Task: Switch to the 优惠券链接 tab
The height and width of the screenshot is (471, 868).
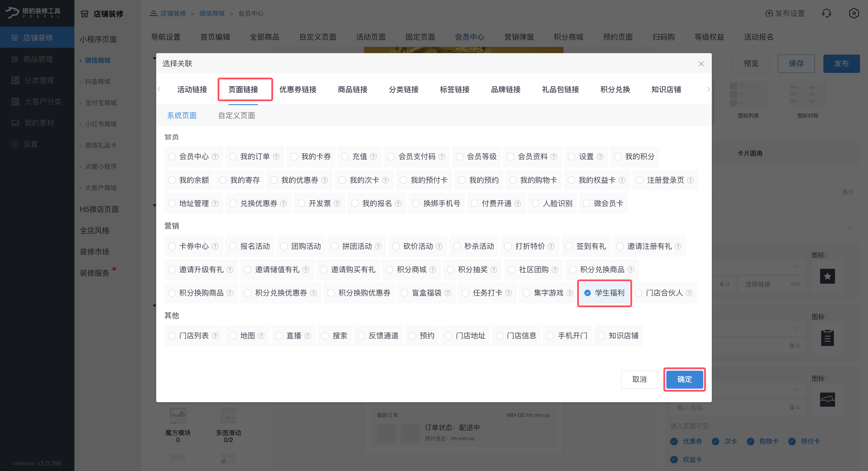Action: coord(298,89)
